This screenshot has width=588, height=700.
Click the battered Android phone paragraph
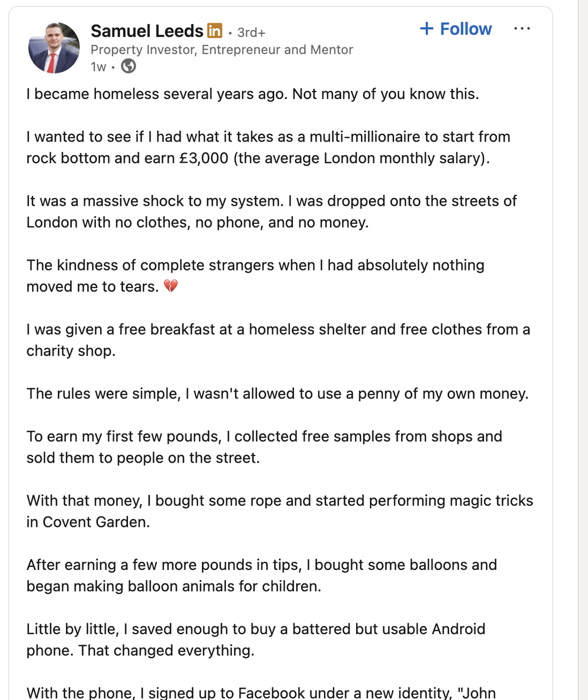pos(256,640)
